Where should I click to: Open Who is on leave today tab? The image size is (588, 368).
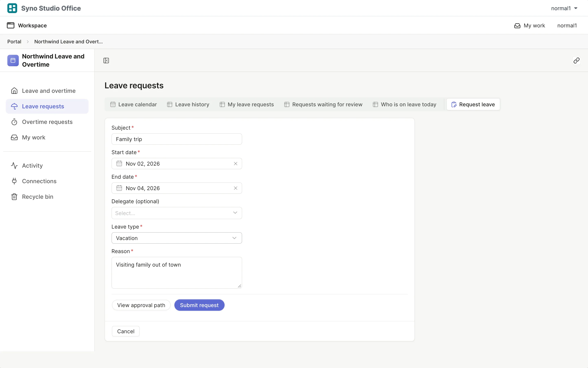[x=404, y=104]
